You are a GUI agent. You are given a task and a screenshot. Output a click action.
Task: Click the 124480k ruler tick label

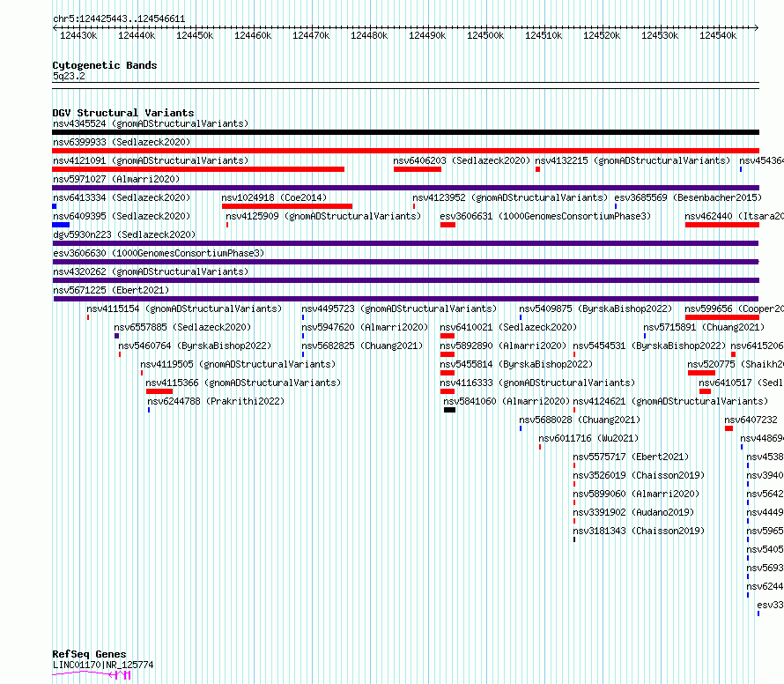pyautogui.click(x=369, y=35)
